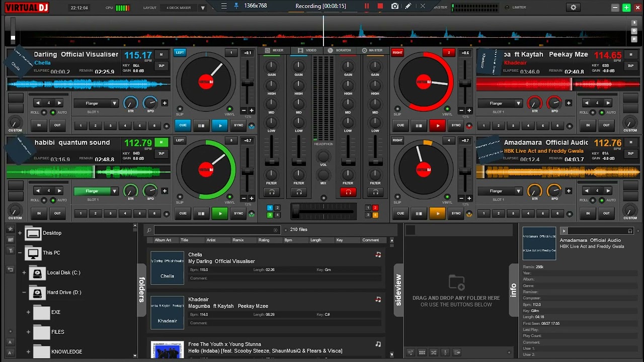The image size is (644, 362).
Task: Click the pause-stop button on deck 1
Action: (x=201, y=125)
